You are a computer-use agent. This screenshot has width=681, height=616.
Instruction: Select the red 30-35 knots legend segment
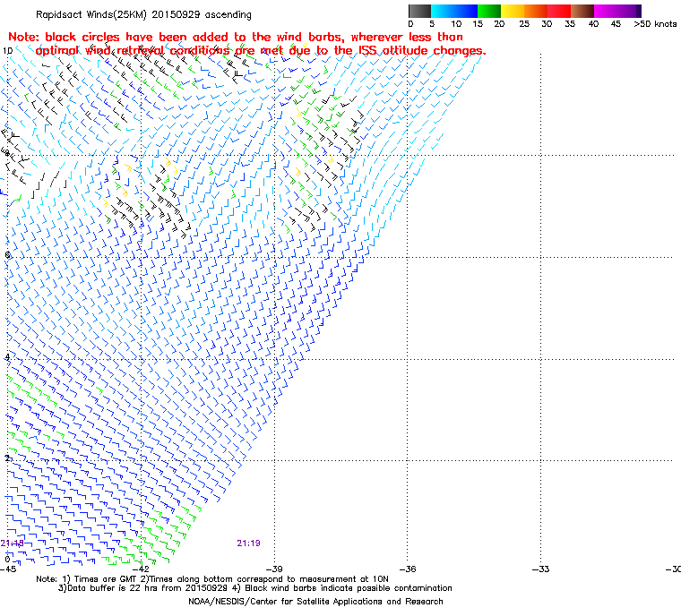click(x=559, y=11)
